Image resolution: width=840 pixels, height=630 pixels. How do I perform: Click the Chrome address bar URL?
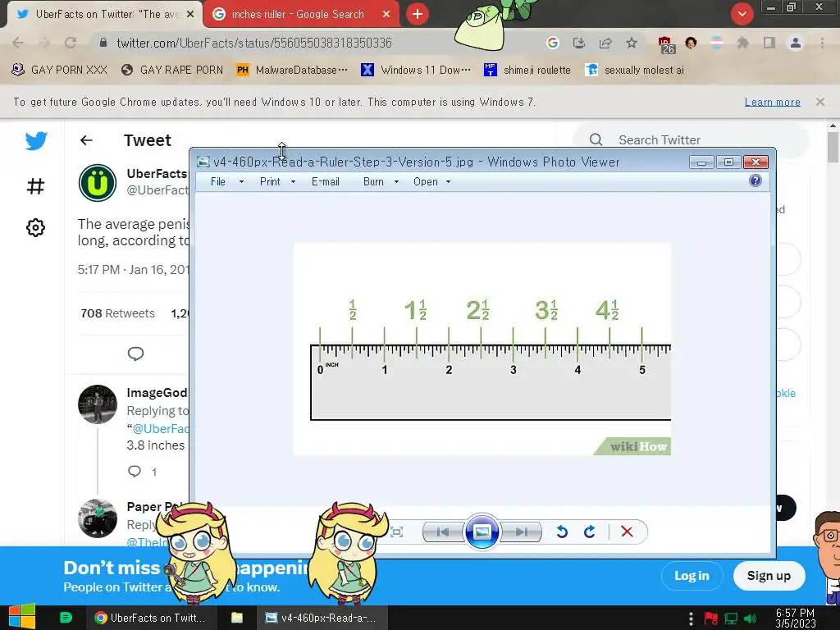click(x=254, y=43)
